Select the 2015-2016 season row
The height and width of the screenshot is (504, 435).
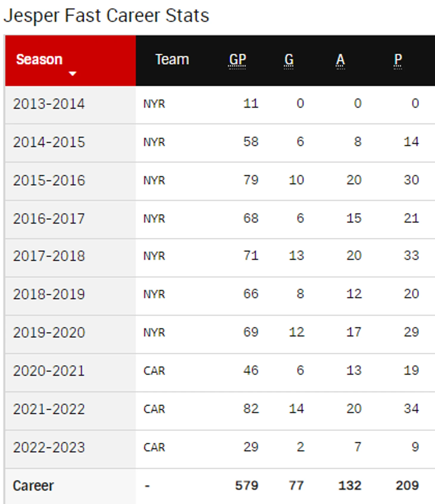pos(49,180)
